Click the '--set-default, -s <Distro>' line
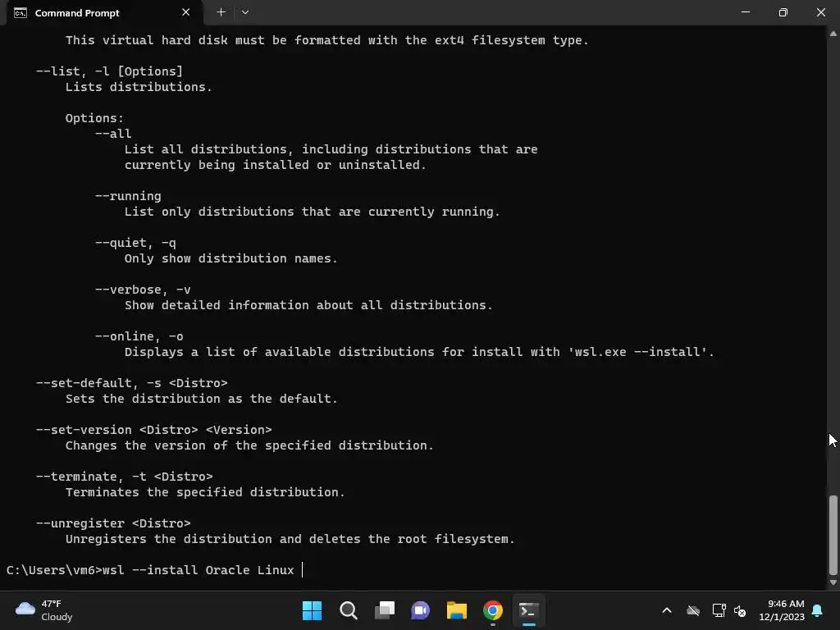840x630 pixels. [132, 383]
